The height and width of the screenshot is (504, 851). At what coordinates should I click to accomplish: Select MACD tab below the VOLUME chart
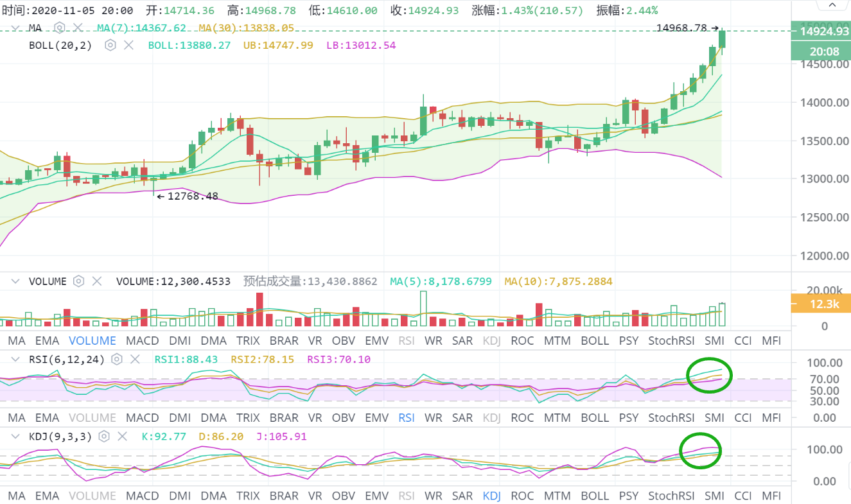point(142,341)
